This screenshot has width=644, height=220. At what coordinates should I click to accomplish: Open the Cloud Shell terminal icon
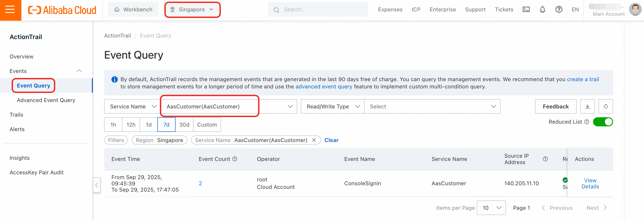(x=526, y=10)
